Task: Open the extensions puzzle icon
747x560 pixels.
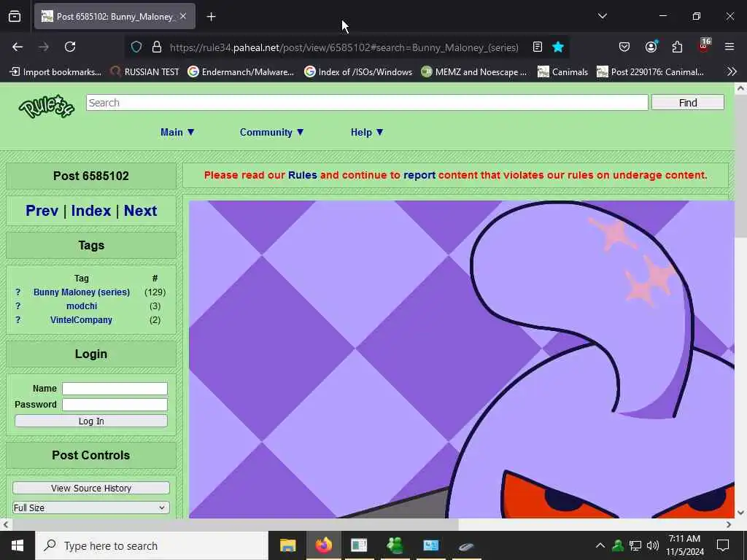Action: [677, 47]
